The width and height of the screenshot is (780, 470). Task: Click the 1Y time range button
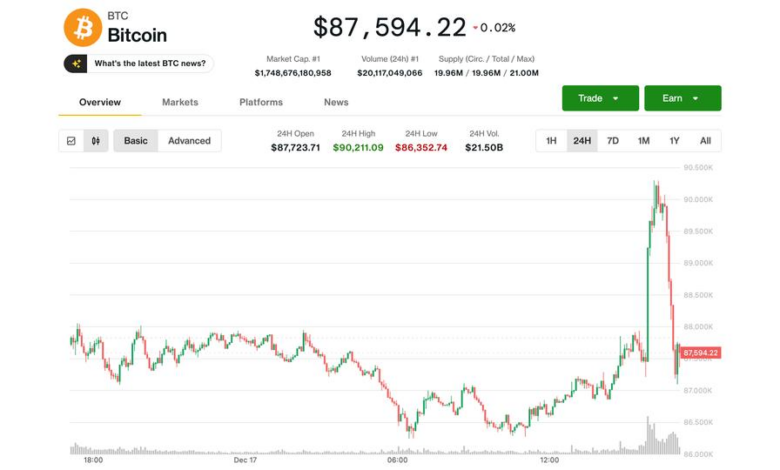point(674,141)
